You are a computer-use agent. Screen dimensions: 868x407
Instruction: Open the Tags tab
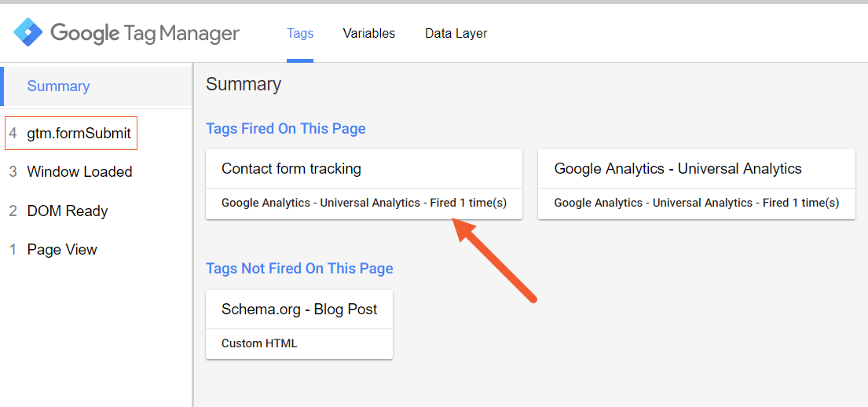pos(300,33)
